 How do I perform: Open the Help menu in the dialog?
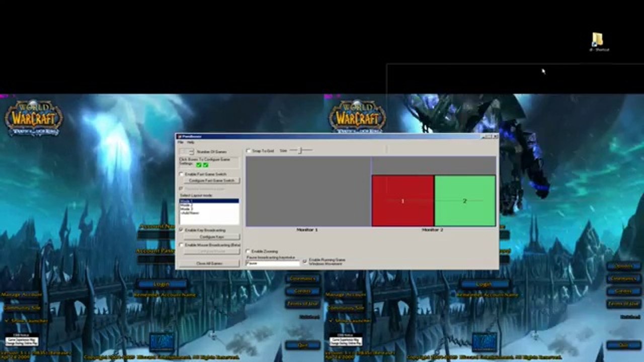(x=191, y=142)
